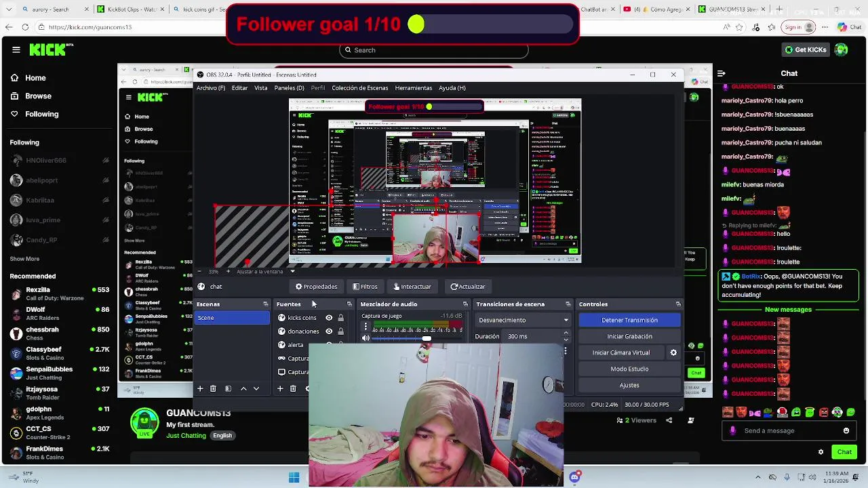Open Vista menu in OBS

pos(261,88)
